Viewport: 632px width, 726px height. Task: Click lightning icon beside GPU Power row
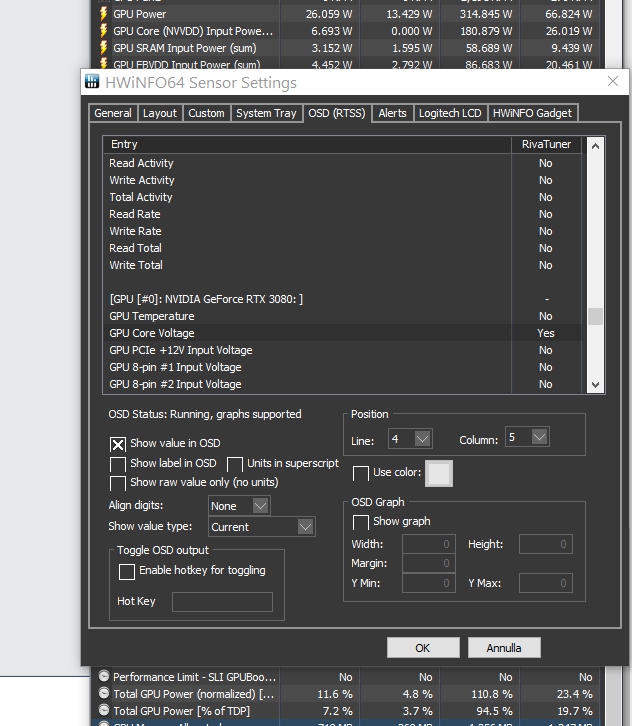pos(104,14)
